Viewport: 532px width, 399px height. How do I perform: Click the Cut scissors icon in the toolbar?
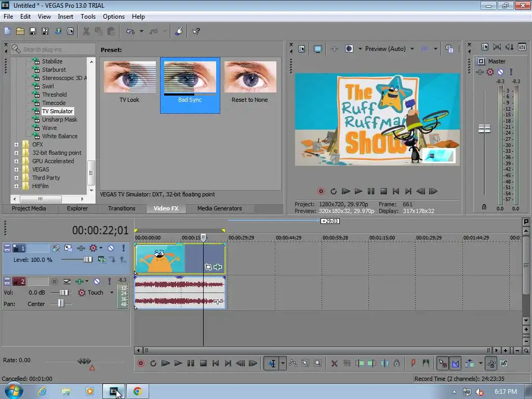[x=86, y=31]
